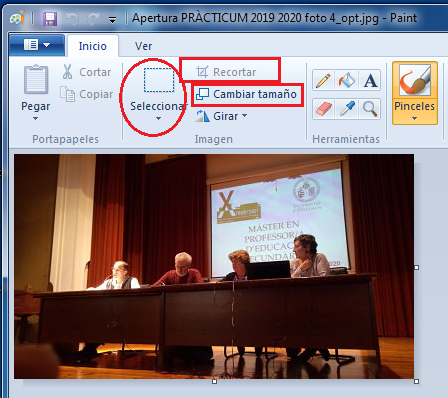Screen dimensions: 448x398
Task: Select the rectangular Seleccionar tool icon
Action: click(x=159, y=80)
